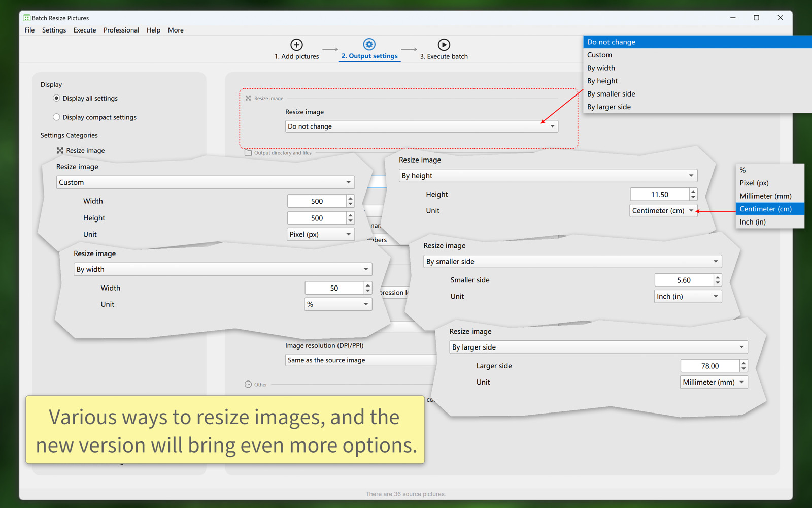The height and width of the screenshot is (508, 812).
Task: Click the Other section icon
Action: [x=248, y=385]
